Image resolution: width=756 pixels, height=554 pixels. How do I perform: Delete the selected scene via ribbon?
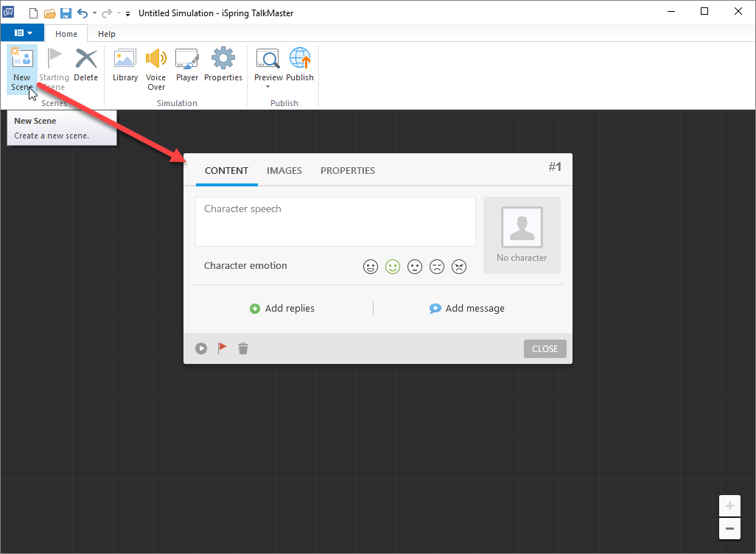pyautogui.click(x=86, y=60)
